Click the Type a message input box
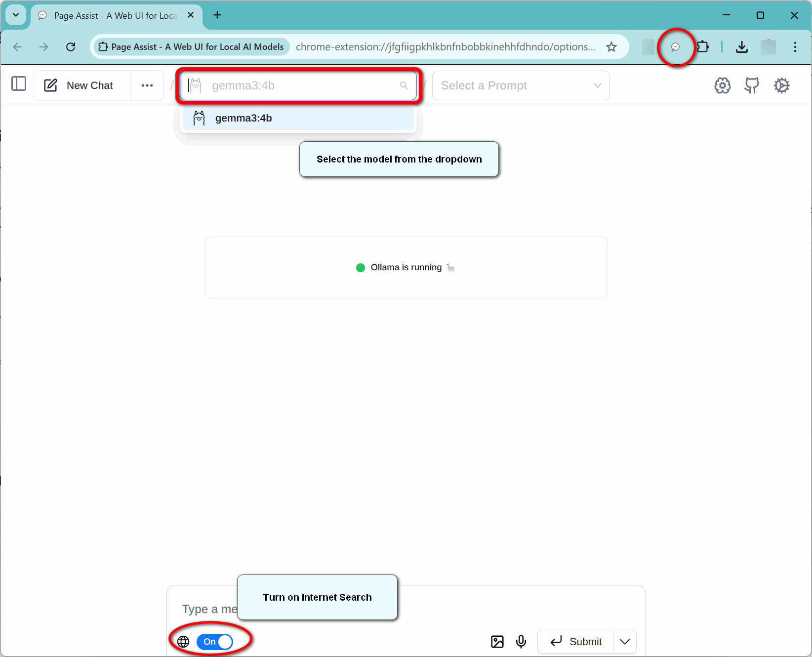Screen dimensions: 812x657 tap(406, 609)
